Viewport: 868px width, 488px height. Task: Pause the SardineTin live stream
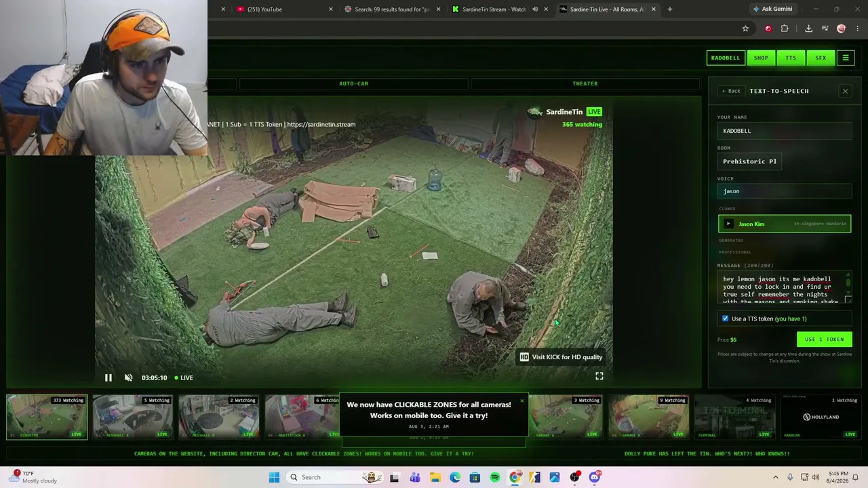108,378
